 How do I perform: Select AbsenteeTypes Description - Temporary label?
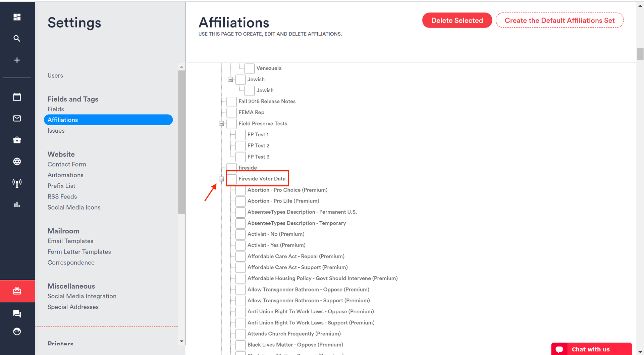297,223
